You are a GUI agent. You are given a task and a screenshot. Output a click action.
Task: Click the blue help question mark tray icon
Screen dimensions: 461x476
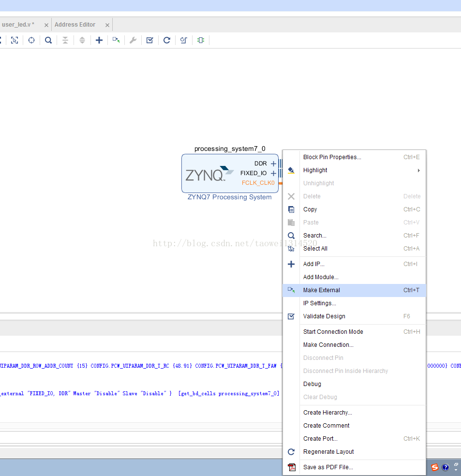tap(445, 467)
